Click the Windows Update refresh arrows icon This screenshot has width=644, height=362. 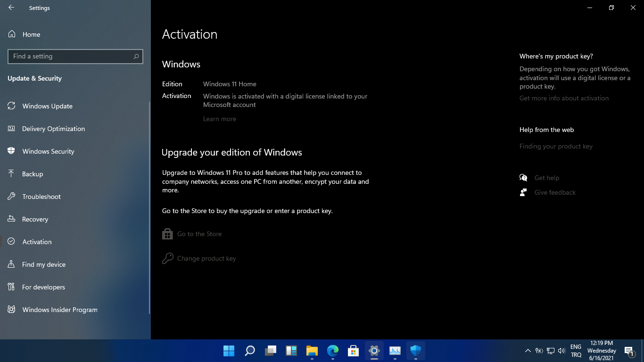pos(11,106)
